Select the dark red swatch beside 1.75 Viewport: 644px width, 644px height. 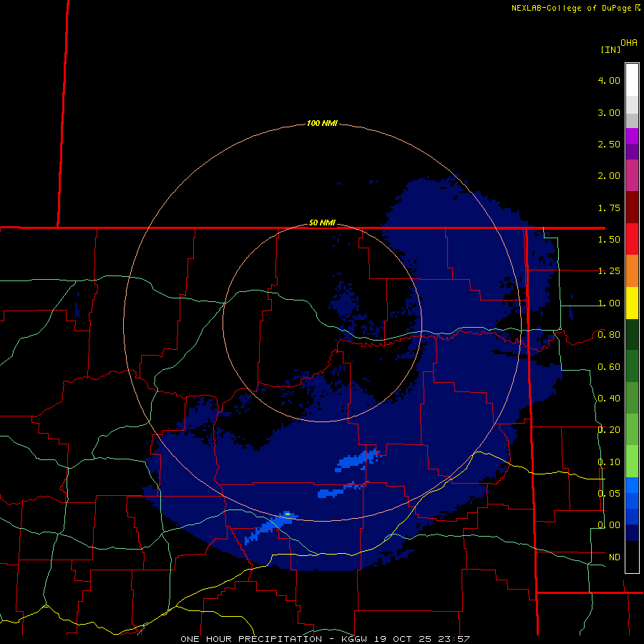tap(632, 208)
